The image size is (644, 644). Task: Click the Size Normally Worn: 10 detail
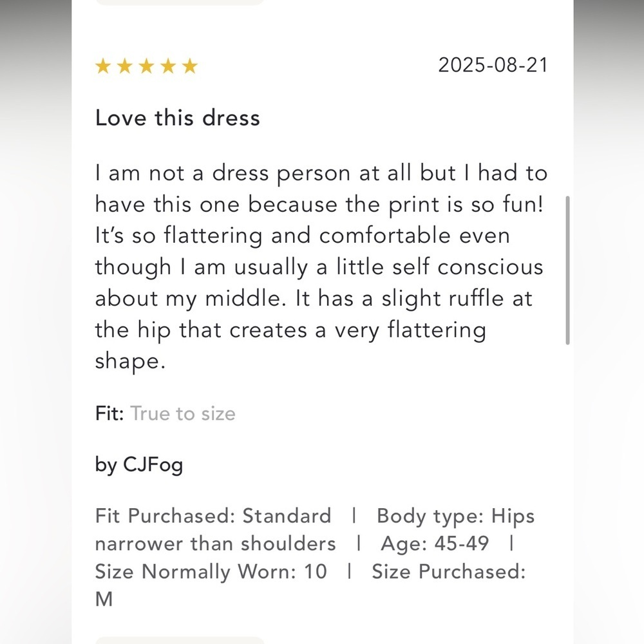[211, 571]
